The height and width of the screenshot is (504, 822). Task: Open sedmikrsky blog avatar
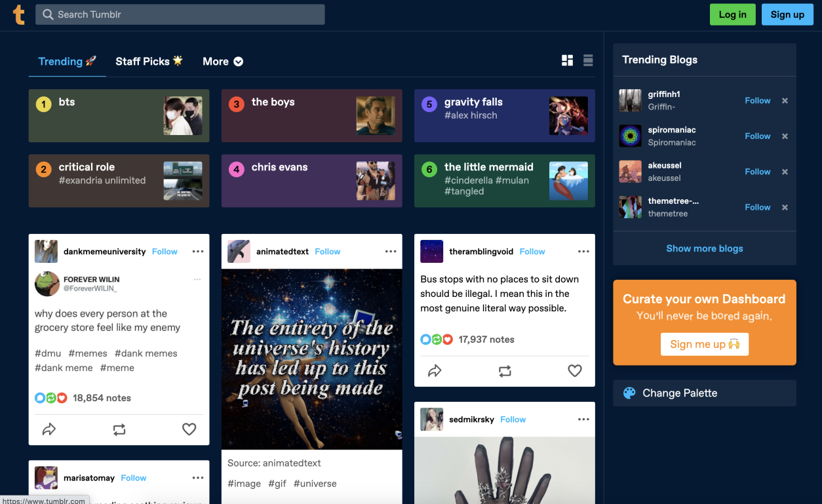[431, 419]
